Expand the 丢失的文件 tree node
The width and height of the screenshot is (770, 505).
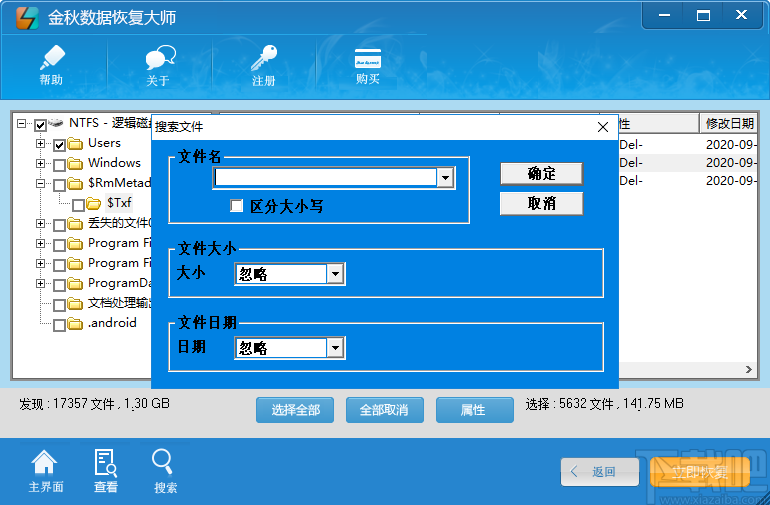coord(40,224)
